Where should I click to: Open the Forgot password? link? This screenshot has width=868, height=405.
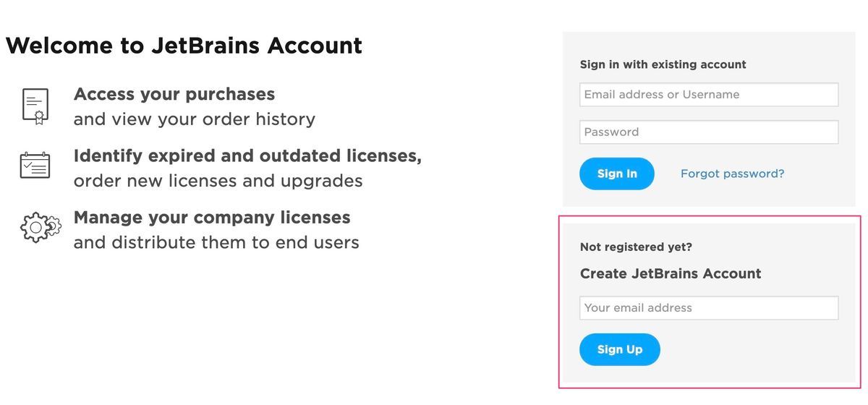coord(732,174)
